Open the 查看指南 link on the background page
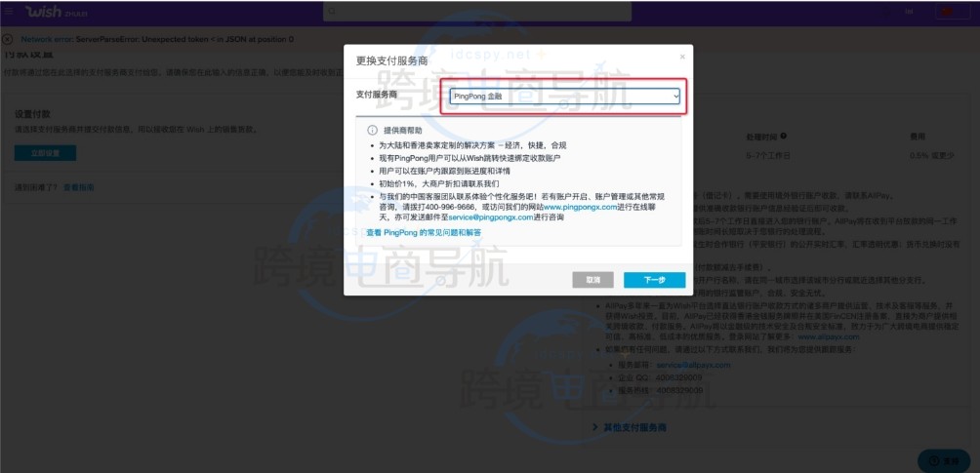980x473 pixels. (79, 187)
